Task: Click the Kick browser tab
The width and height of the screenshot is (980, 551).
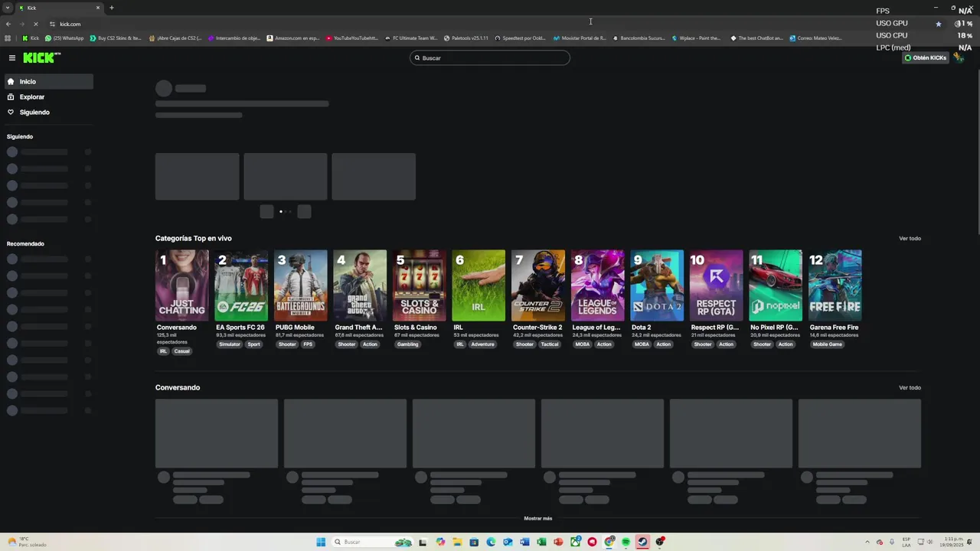Action: [x=60, y=8]
